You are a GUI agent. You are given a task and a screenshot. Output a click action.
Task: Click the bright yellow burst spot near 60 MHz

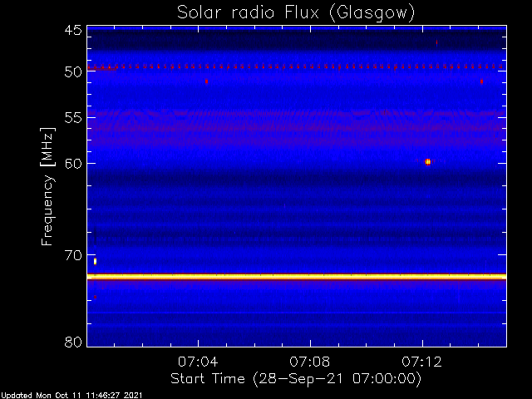[x=428, y=162]
